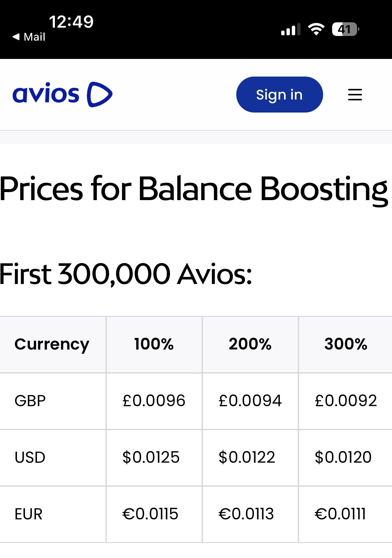Tap the cellular signal bars

291,29
